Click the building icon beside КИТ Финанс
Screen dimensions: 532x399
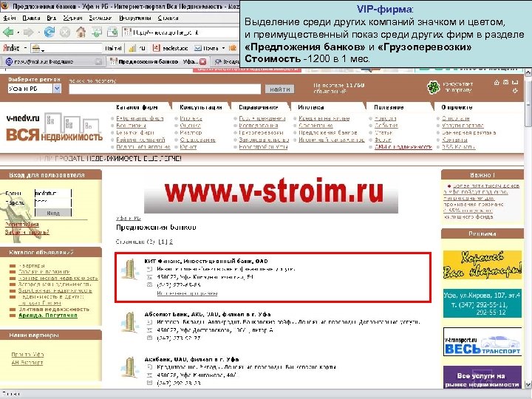129,270
